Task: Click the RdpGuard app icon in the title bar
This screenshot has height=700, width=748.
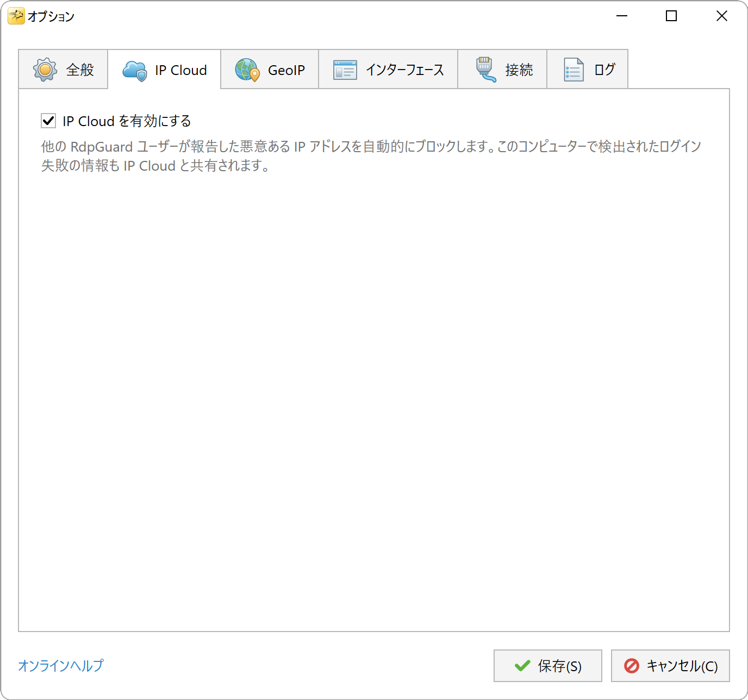Action: pyautogui.click(x=16, y=16)
